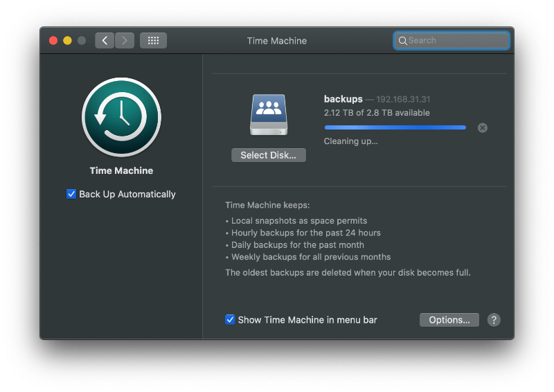
Task: Click the large Time Machine clock icon
Action: (x=121, y=117)
